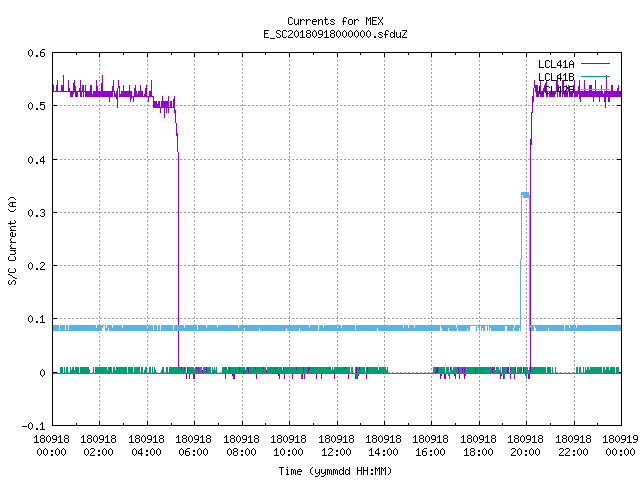Click y-axis tick value 0.1

(x=36, y=319)
